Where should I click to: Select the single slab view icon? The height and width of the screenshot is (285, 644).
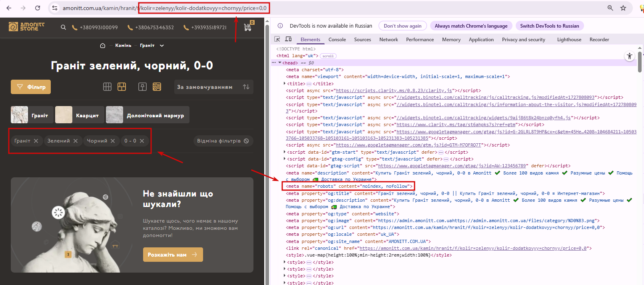point(142,87)
